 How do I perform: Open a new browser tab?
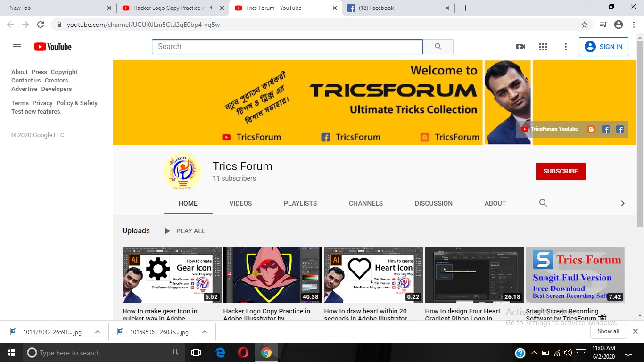click(465, 8)
